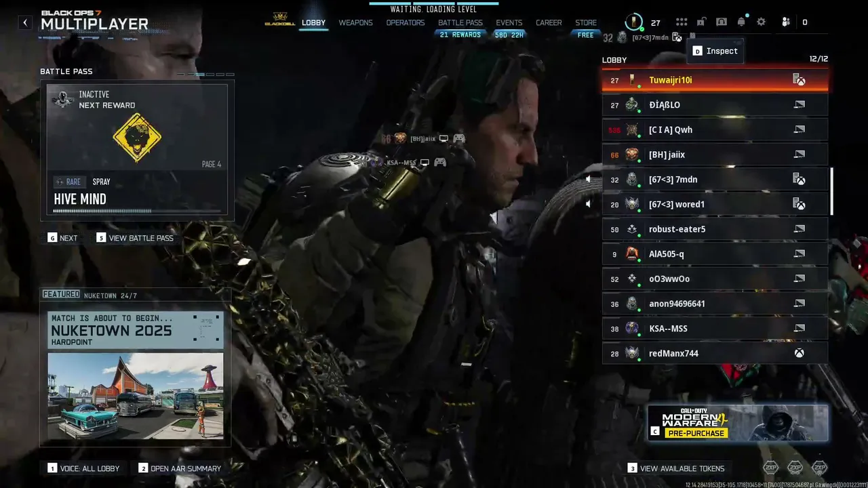Screen dimensions: 868x488
Task: Select player AlA505-q
Action: coord(715,254)
